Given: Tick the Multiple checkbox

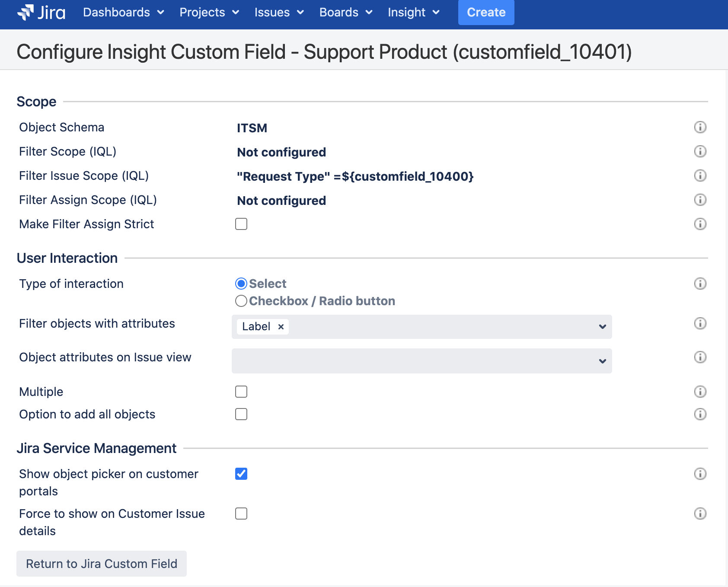Looking at the screenshot, I should (241, 392).
